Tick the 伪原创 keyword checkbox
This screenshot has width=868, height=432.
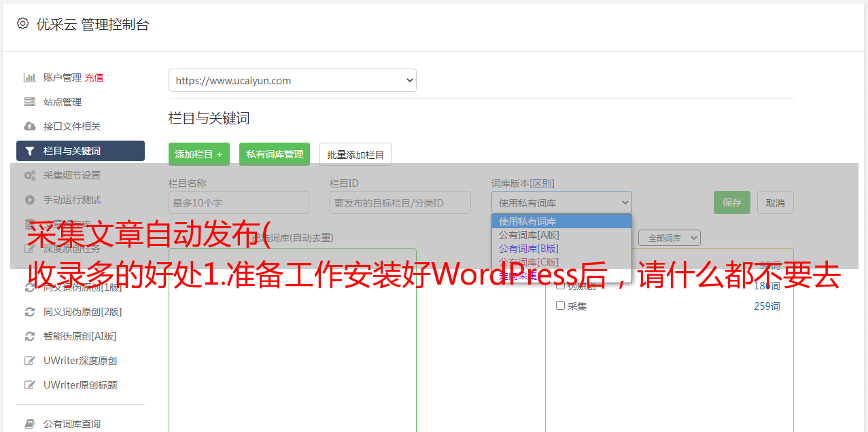pos(561,286)
